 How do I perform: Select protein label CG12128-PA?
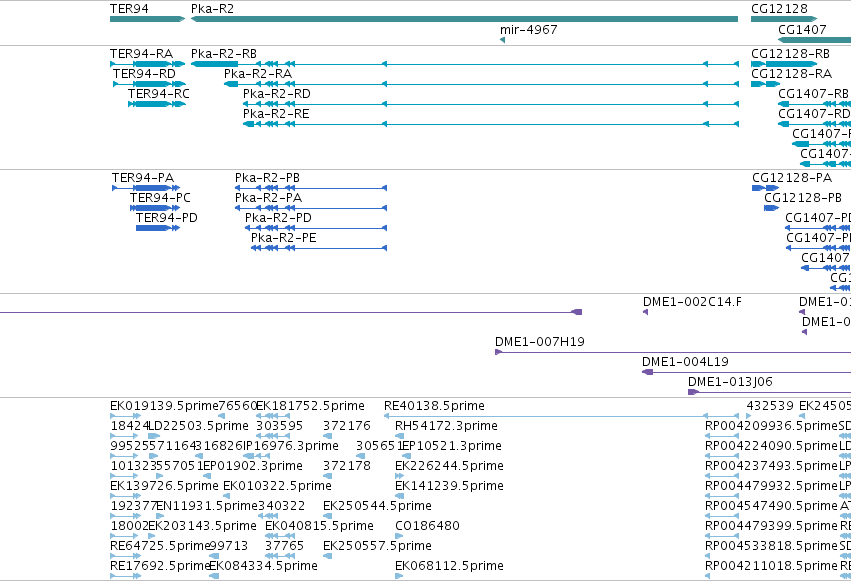[792, 178]
